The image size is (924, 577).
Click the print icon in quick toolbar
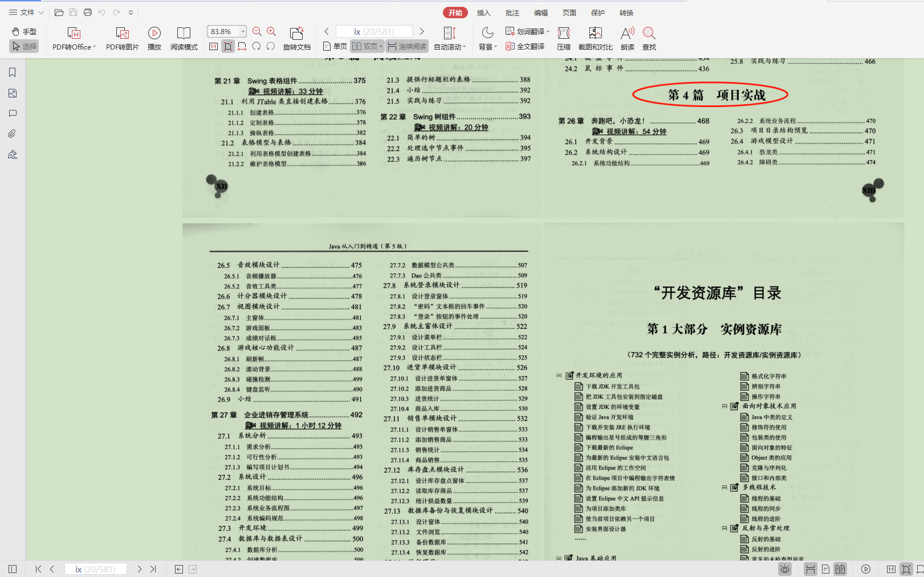click(87, 13)
